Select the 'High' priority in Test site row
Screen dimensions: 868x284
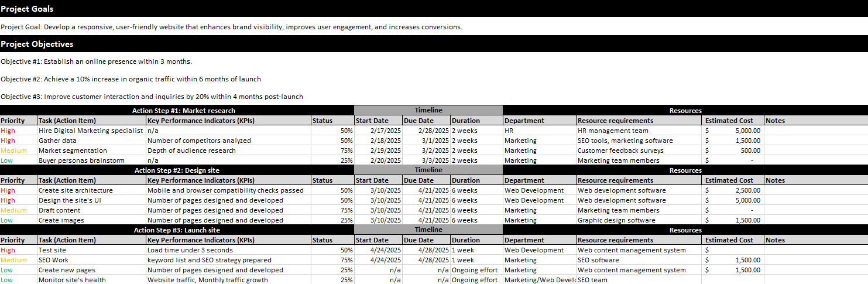point(19,250)
